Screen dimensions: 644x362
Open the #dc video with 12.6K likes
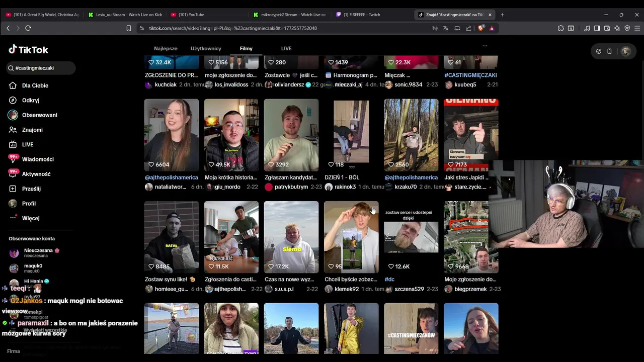click(411, 237)
